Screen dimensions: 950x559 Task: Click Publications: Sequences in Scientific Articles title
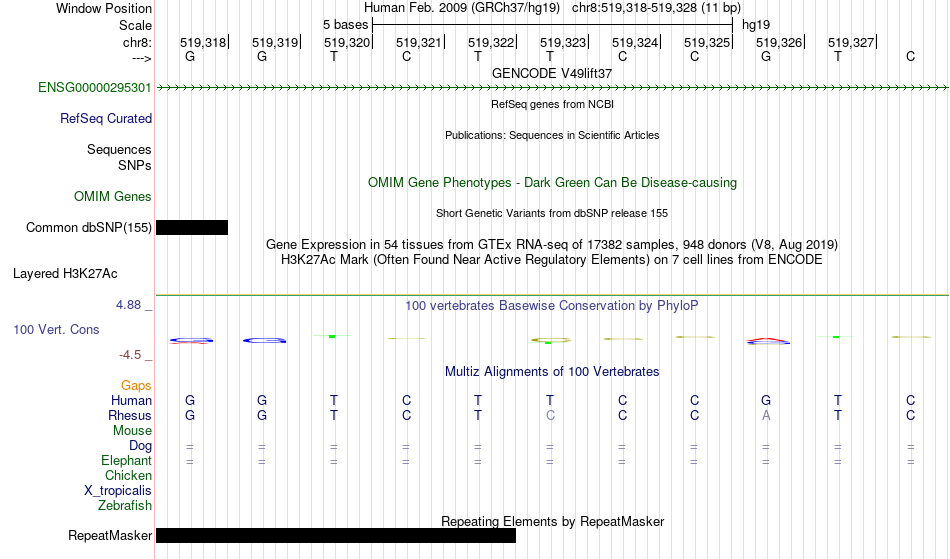(x=552, y=135)
